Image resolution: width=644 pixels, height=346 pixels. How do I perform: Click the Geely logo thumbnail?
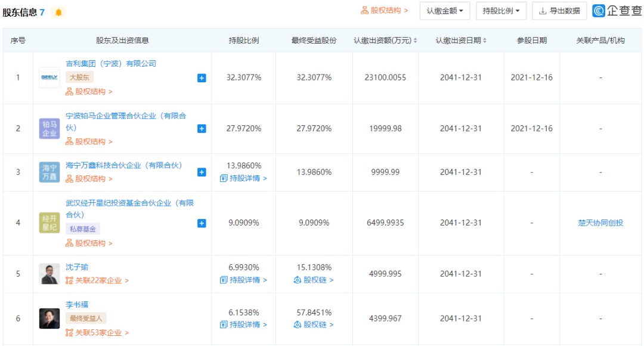pos(49,78)
